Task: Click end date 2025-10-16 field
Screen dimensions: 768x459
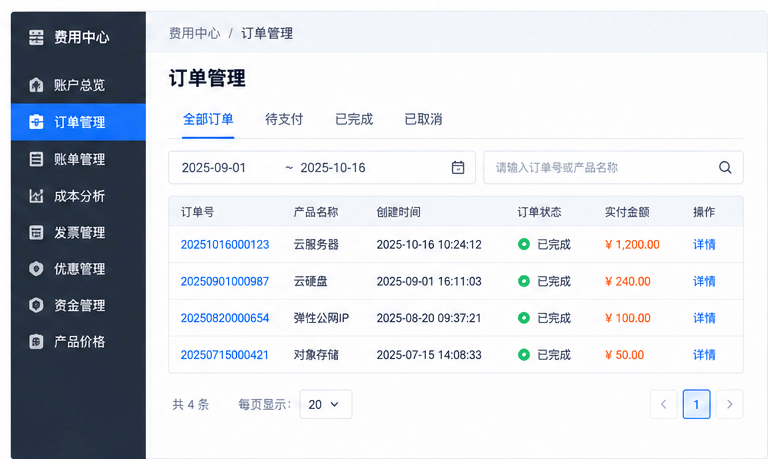Action: click(x=333, y=168)
